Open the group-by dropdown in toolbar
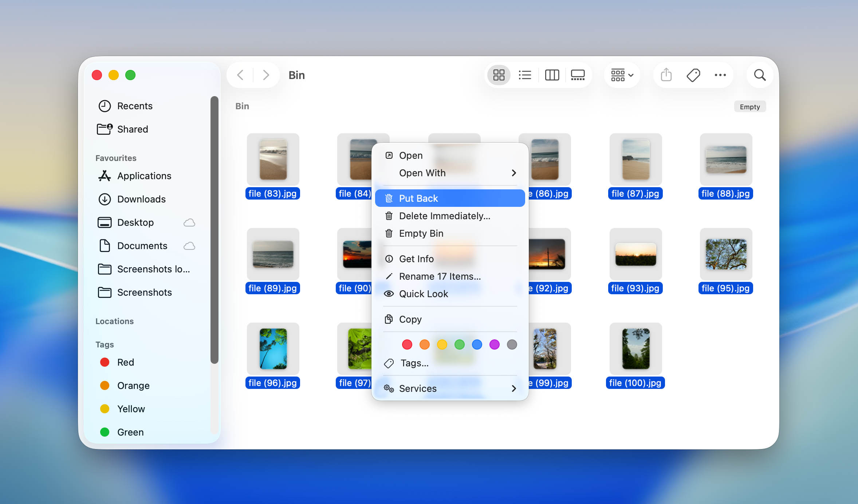Screen dimensions: 858x504 (x=622, y=75)
